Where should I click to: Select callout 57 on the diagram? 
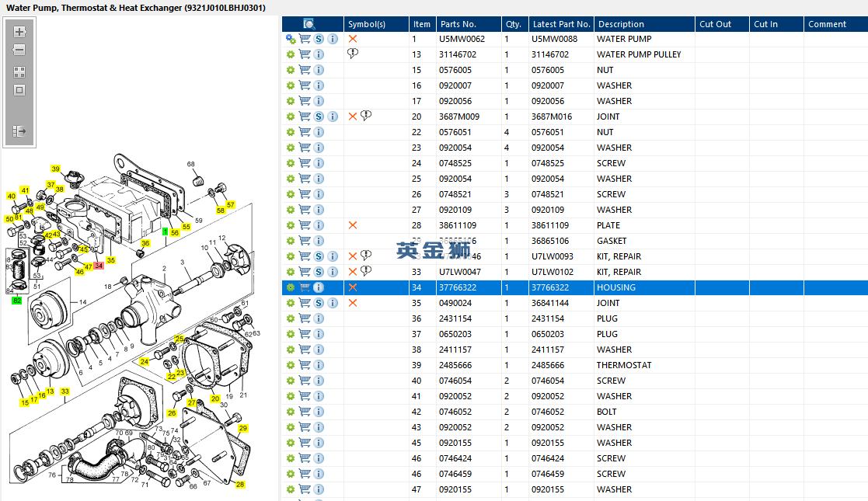click(x=230, y=205)
